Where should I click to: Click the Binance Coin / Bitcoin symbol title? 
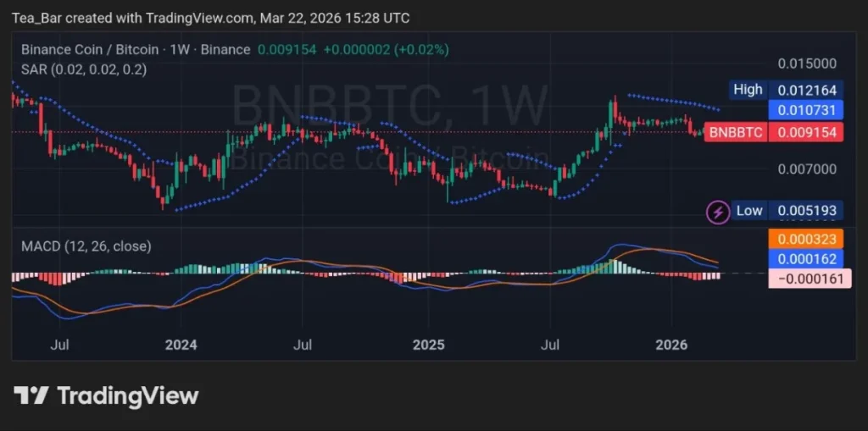[x=136, y=50]
